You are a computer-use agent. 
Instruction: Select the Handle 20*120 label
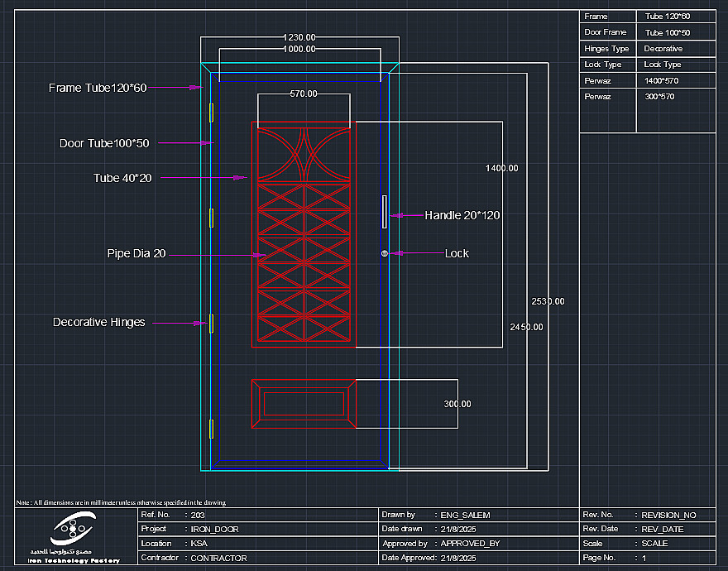coord(462,216)
